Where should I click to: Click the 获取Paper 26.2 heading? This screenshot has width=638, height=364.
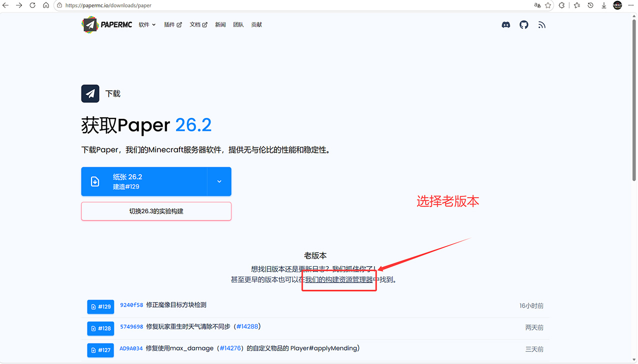pos(146,125)
